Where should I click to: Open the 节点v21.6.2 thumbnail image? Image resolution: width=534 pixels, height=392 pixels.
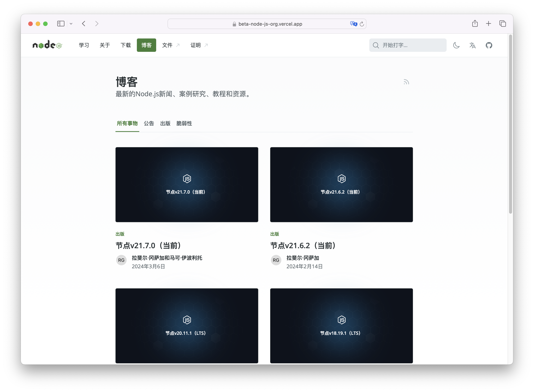coord(341,185)
